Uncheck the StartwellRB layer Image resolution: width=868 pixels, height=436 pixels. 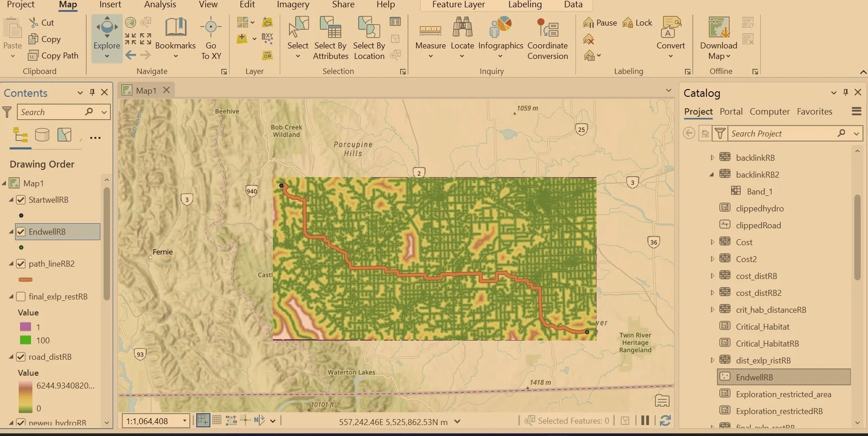click(x=21, y=200)
